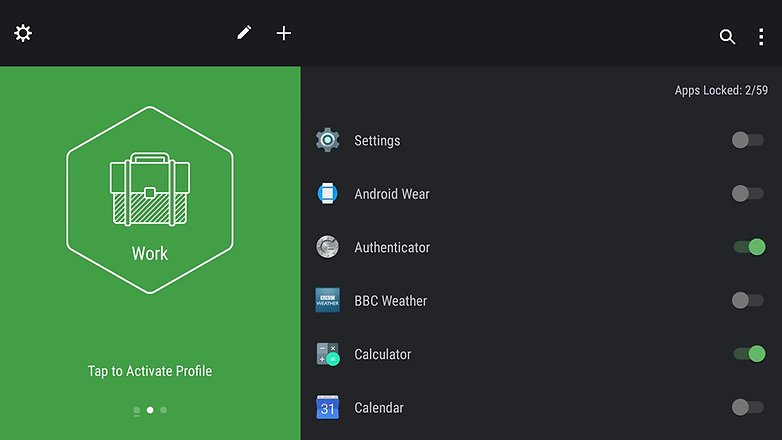Screen dimensions: 782x440
Task: Select the Settings label in app list
Action: click(x=377, y=141)
